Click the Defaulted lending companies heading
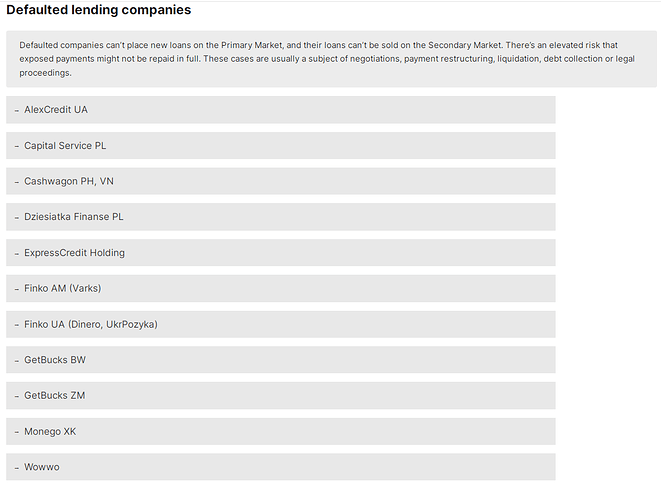The height and width of the screenshot is (499, 661). [x=99, y=10]
